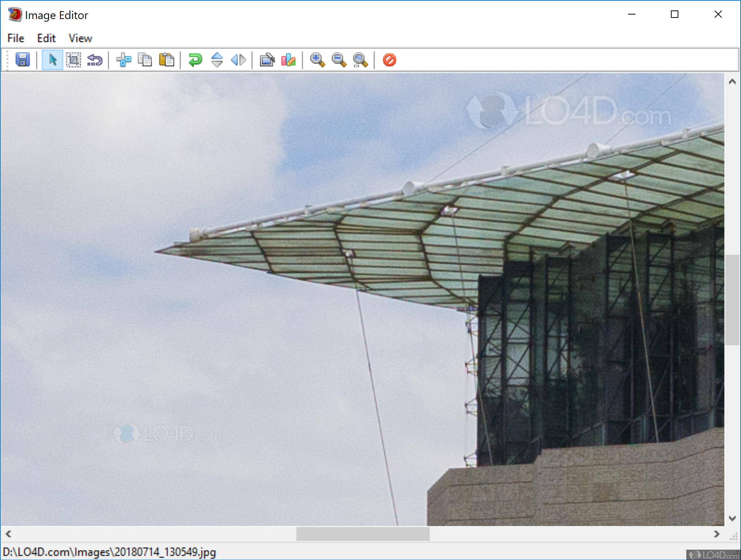Screen dimensions: 741x560
Task: Undo the last edit
Action: coord(94,60)
